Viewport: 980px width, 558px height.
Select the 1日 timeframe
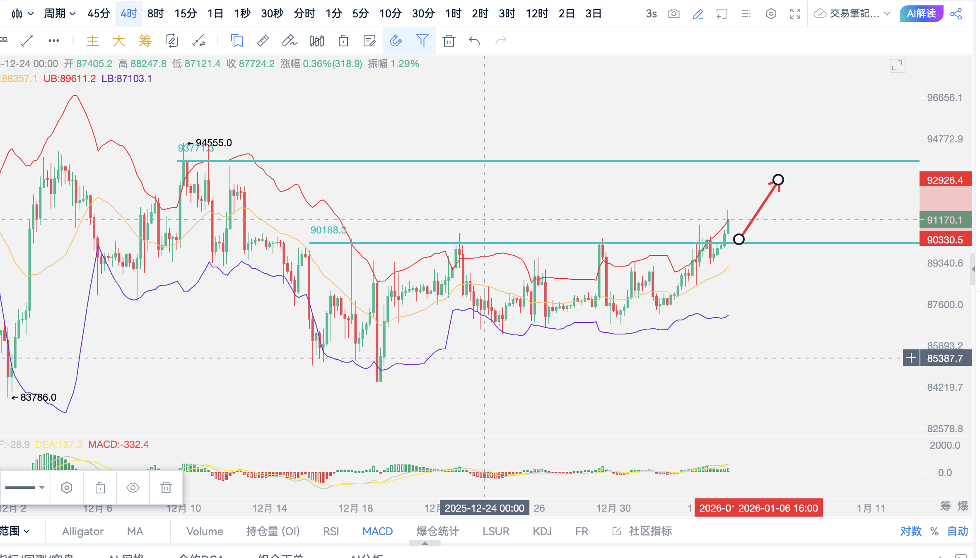[x=215, y=14]
